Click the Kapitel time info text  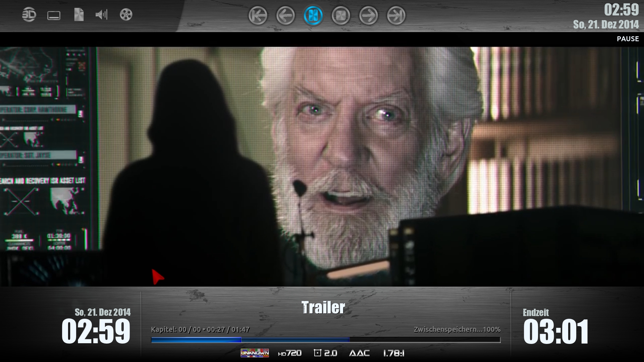[200, 329]
